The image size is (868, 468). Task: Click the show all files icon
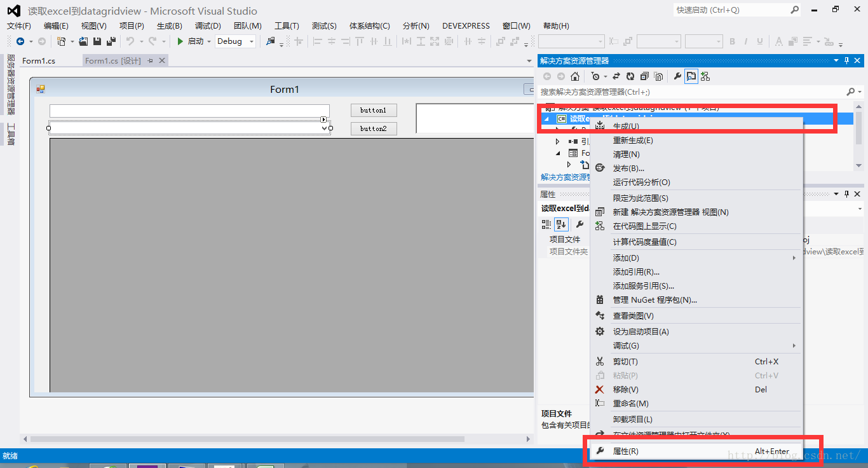click(x=658, y=76)
